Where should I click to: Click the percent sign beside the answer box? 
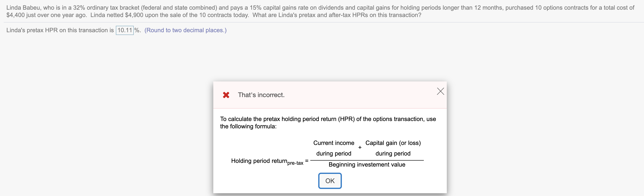[137, 30]
